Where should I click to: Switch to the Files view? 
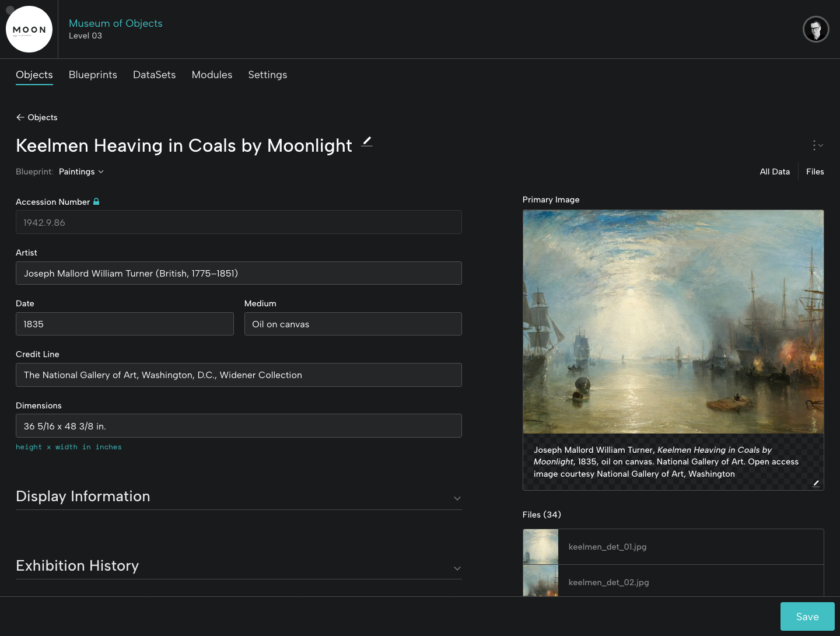[x=815, y=172]
